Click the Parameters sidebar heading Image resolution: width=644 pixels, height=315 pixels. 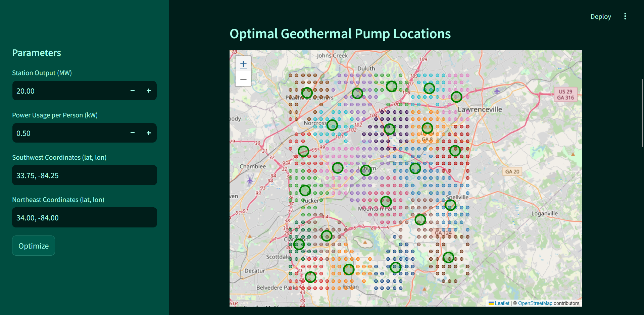pyautogui.click(x=37, y=53)
